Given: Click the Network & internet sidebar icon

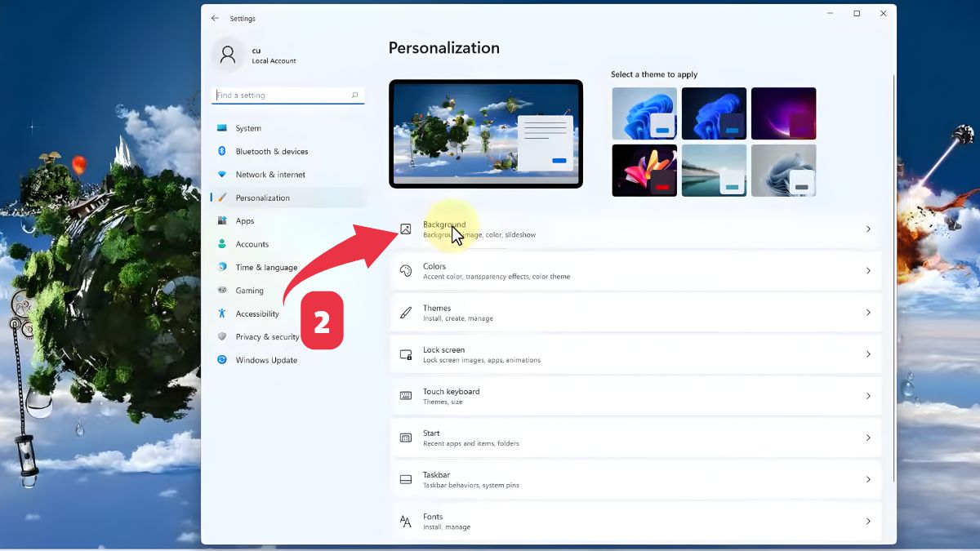Looking at the screenshot, I should point(221,174).
